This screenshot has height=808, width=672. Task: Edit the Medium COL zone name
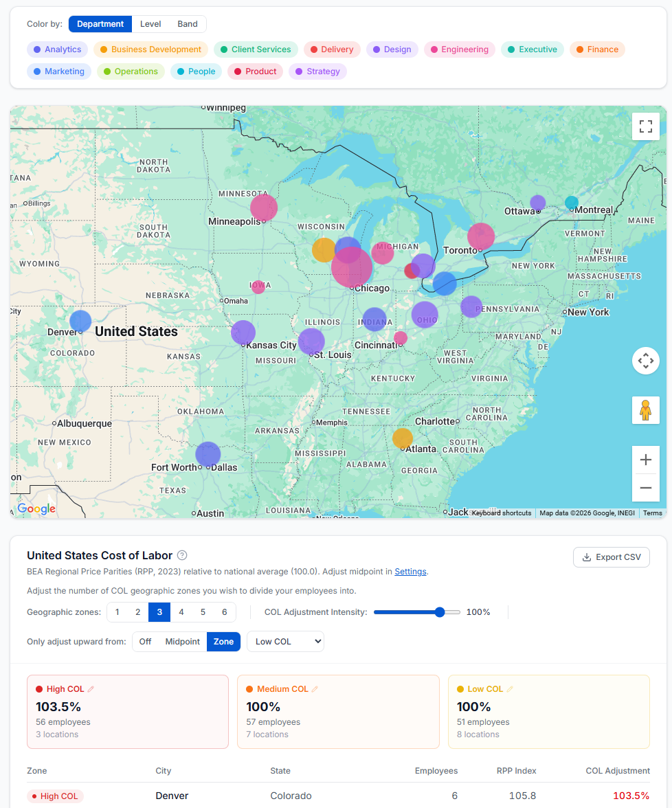[315, 689]
